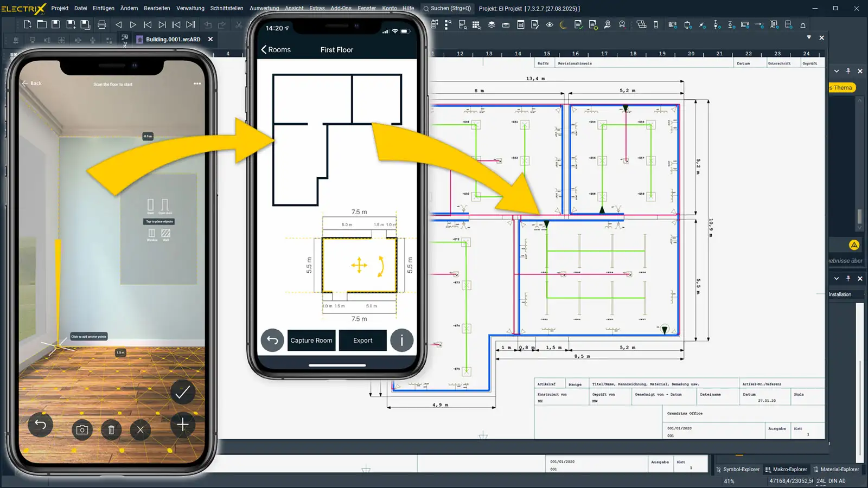Save with the single floppy disk icon
The image size is (868, 488).
56,24
